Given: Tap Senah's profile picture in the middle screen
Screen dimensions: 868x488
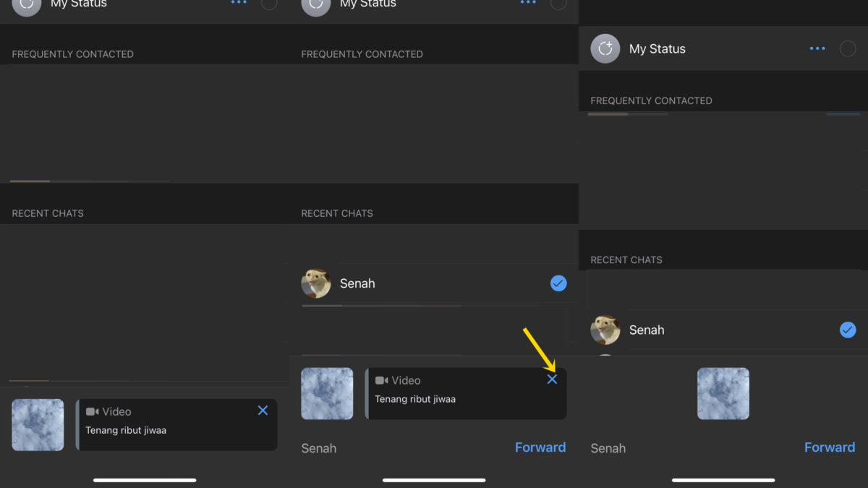Looking at the screenshot, I should pos(316,283).
